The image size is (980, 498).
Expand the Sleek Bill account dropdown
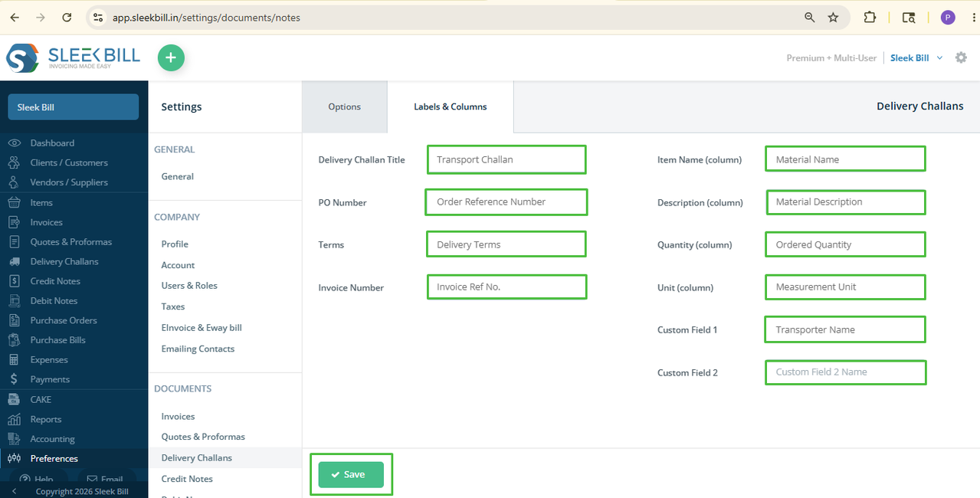[x=916, y=57]
